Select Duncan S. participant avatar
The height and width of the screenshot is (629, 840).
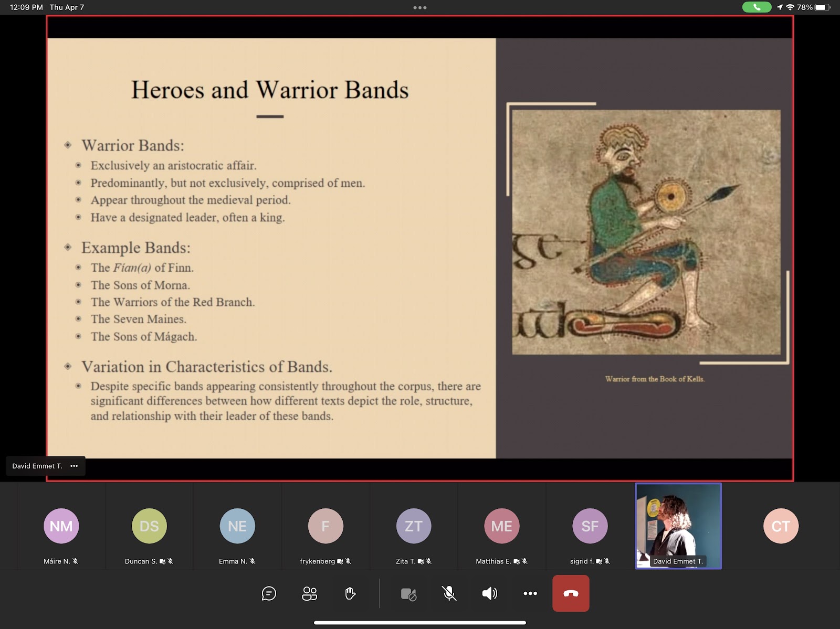click(x=149, y=526)
